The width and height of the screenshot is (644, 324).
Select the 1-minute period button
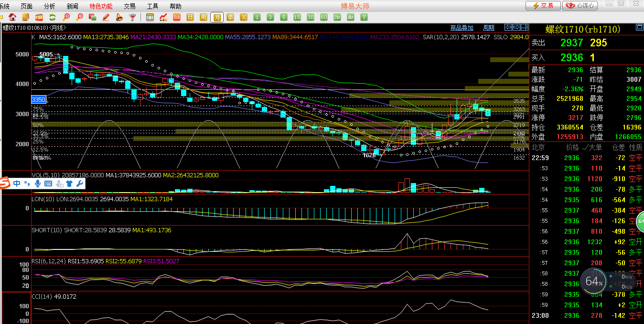click(x=257, y=17)
